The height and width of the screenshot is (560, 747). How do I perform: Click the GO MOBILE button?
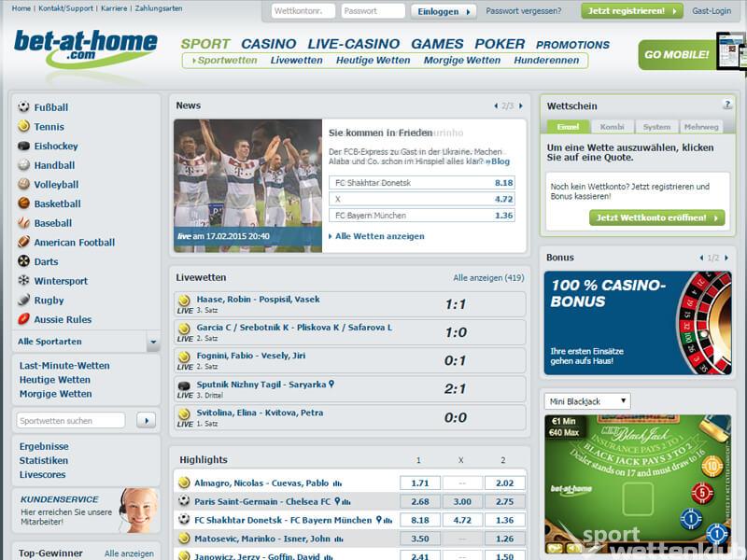[x=676, y=55]
